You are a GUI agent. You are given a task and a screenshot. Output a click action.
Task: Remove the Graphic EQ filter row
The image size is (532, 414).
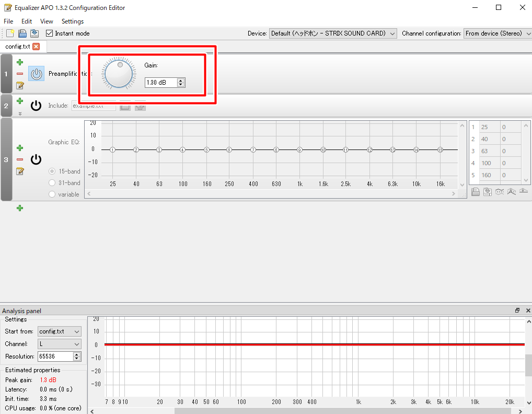[20, 159]
